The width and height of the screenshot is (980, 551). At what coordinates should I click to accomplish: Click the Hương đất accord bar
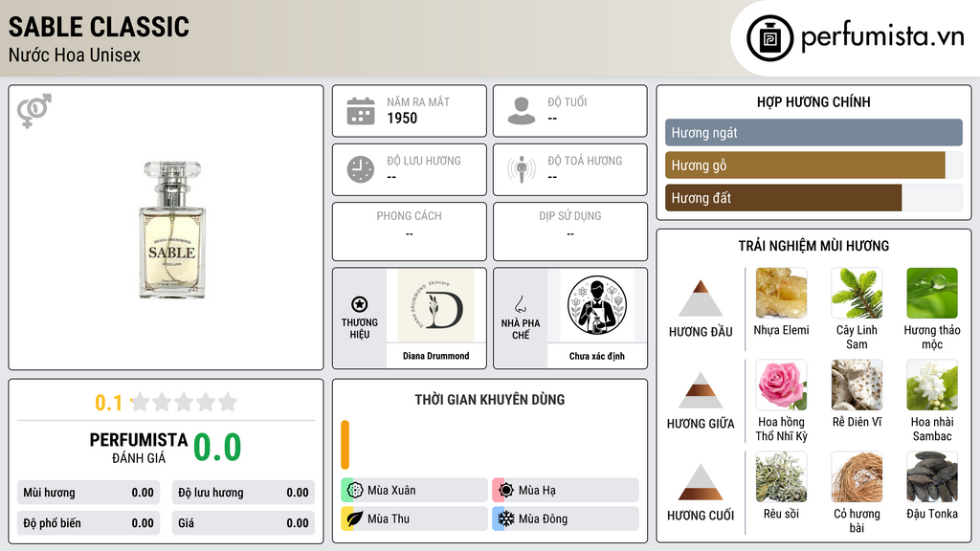pyautogui.click(x=813, y=198)
